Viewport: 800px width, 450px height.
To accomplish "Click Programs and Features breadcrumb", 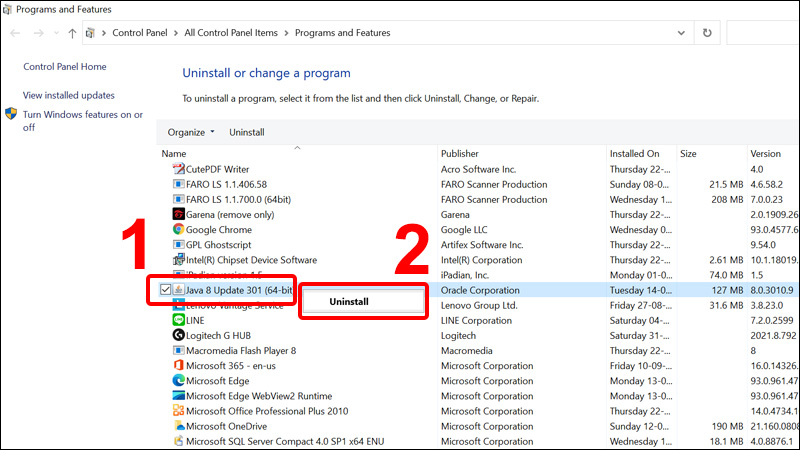I will pyautogui.click(x=342, y=33).
